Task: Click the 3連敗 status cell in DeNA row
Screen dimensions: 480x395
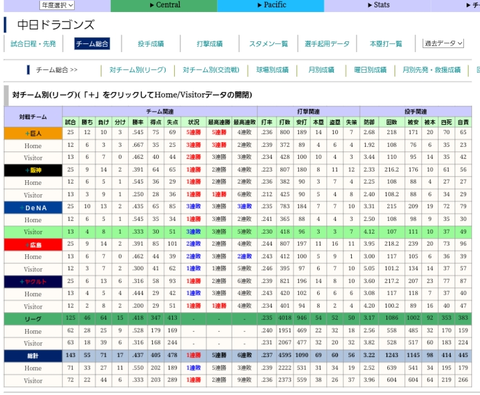Action: (x=194, y=207)
